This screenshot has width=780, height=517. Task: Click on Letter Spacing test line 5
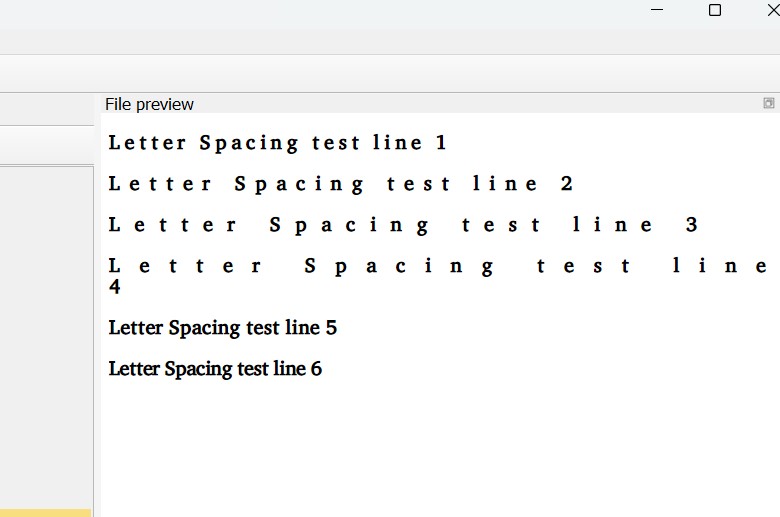tap(223, 328)
